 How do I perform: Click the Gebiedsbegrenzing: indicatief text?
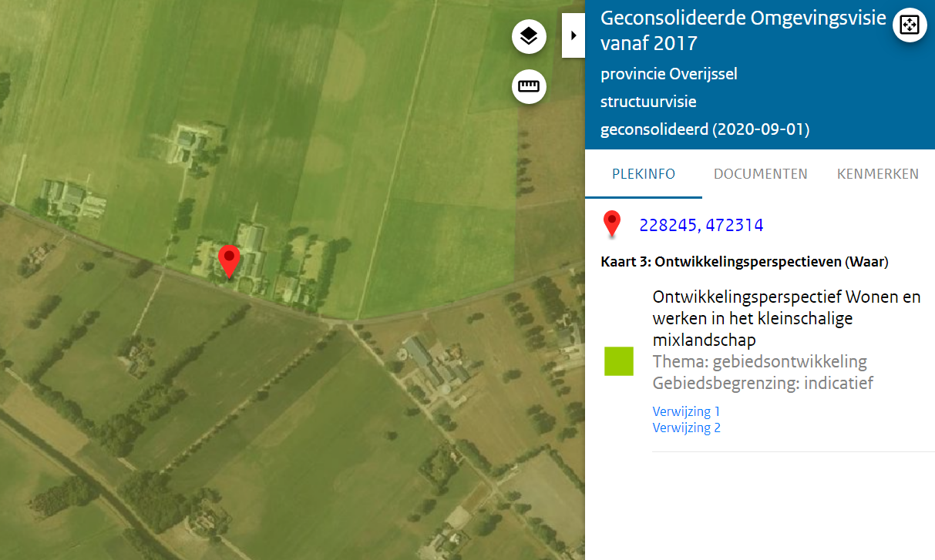762,383
